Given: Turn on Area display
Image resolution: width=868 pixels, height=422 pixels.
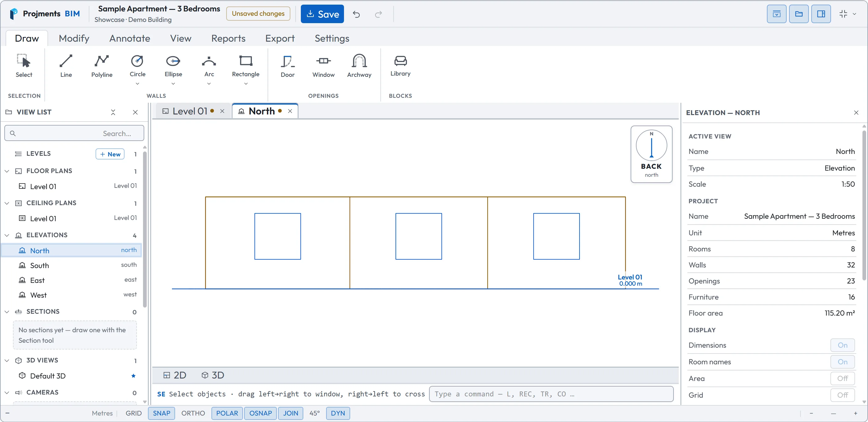Looking at the screenshot, I should click(842, 379).
